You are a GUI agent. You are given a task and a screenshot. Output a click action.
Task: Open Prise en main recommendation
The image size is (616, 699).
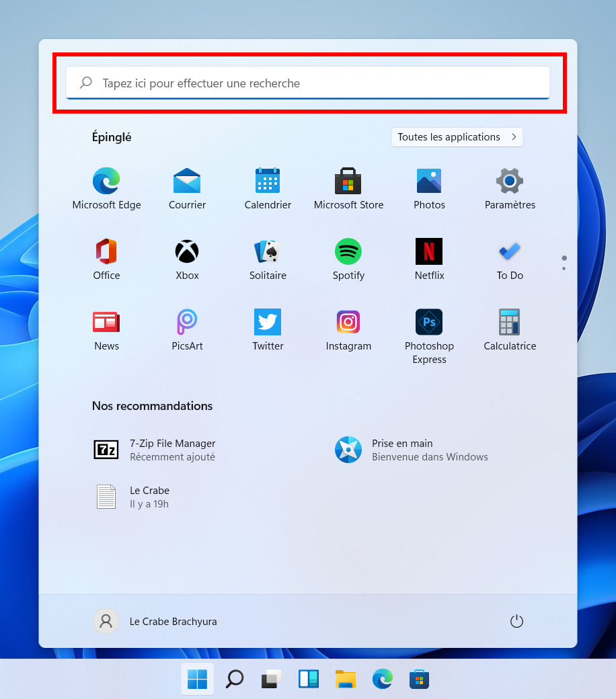(x=412, y=450)
